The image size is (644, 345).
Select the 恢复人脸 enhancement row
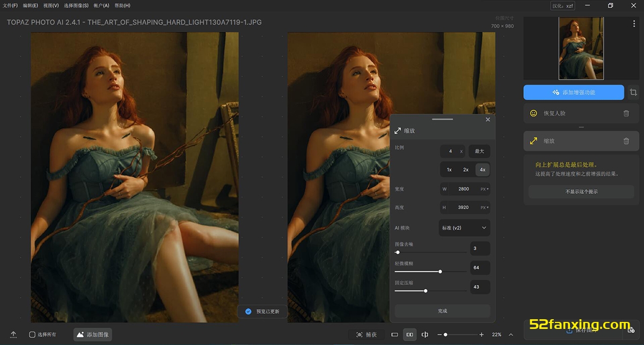point(581,113)
